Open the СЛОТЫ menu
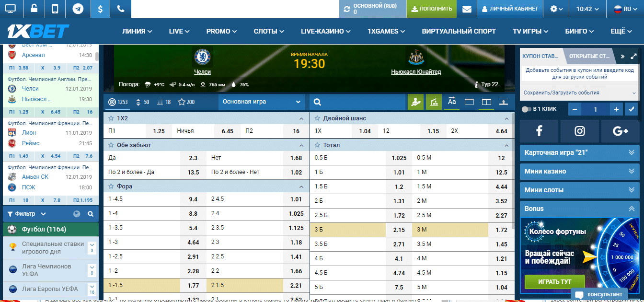The height and width of the screenshot is (302, 644). pyautogui.click(x=269, y=31)
